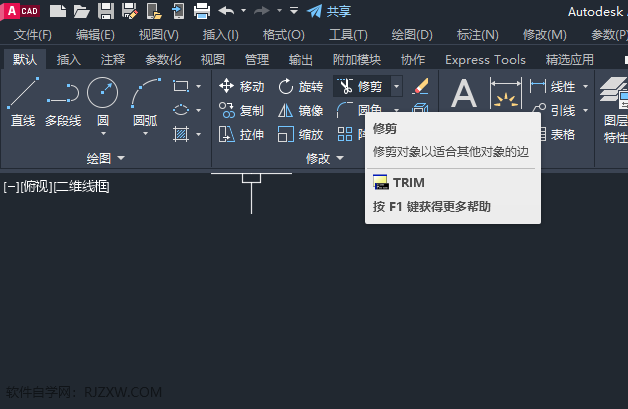Switch to the 精选应用 ribbon tab
Screen dimensions: 628x409
[x=570, y=60]
